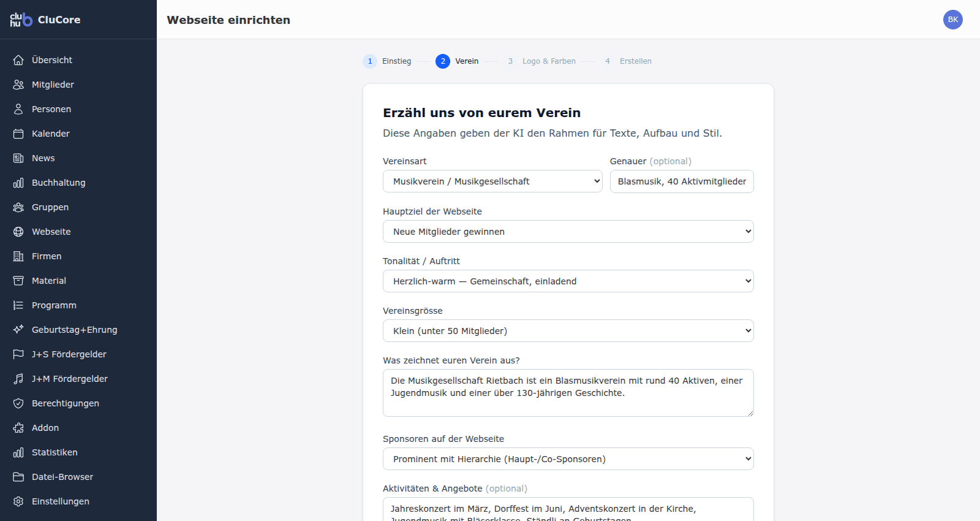Open Übersicht via the house icon
The image size is (980, 521).
pyautogui.click(x=18, y=60)
